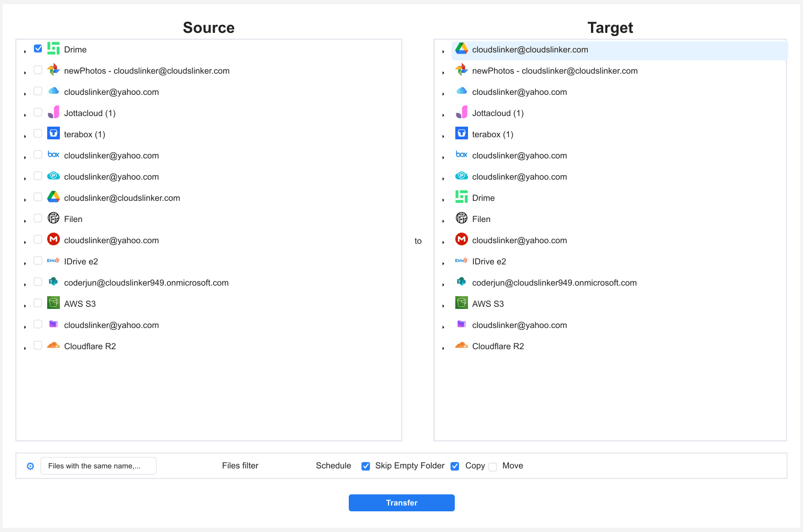
Task: Open 'Files with the same name' dropdown
Action: [99, 466]
